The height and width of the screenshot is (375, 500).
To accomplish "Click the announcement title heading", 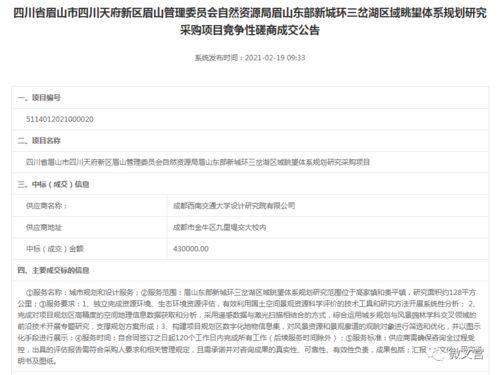I will point(250,22).
